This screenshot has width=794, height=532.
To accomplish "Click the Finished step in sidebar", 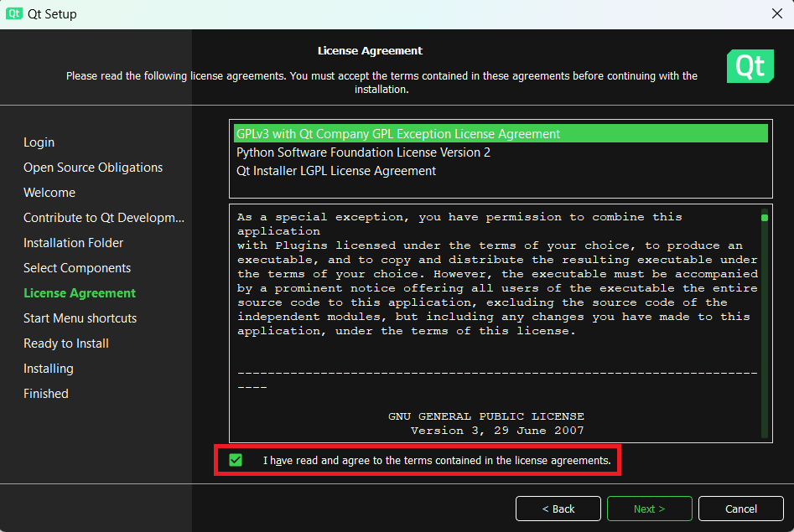I will pyautogui.click(x=45, y=393).
